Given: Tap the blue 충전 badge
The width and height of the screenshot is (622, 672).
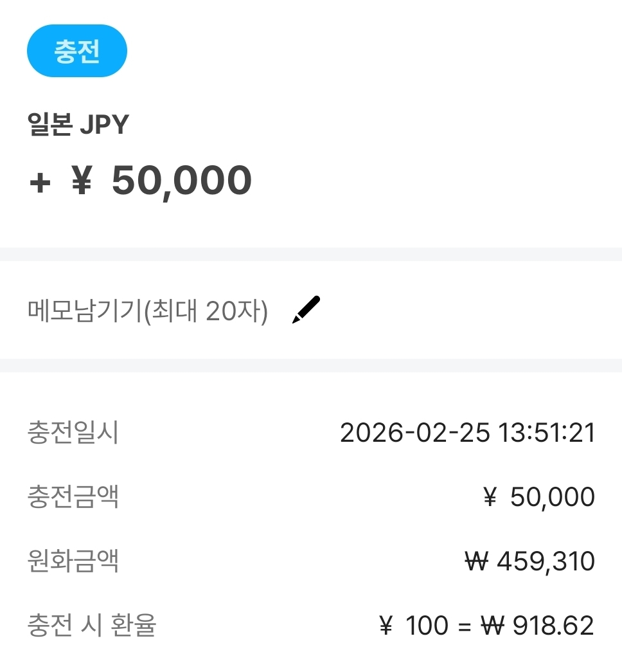Looking at the screenshot, I should click(77, 51).
